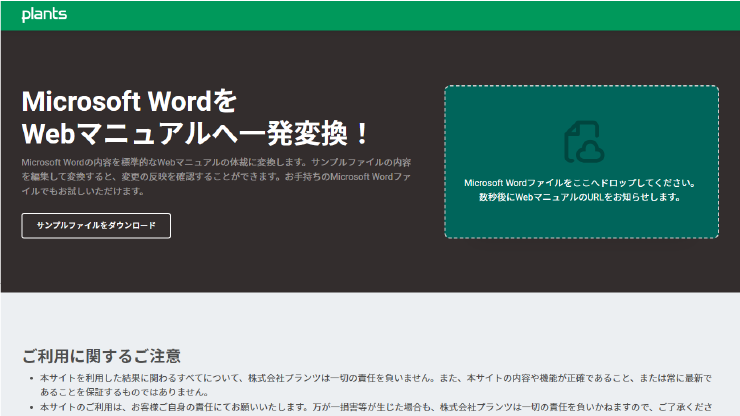This screenshot has width=740, height=416.
Task: Click the cloud file upload icon
Action: (x=582, y=142)
